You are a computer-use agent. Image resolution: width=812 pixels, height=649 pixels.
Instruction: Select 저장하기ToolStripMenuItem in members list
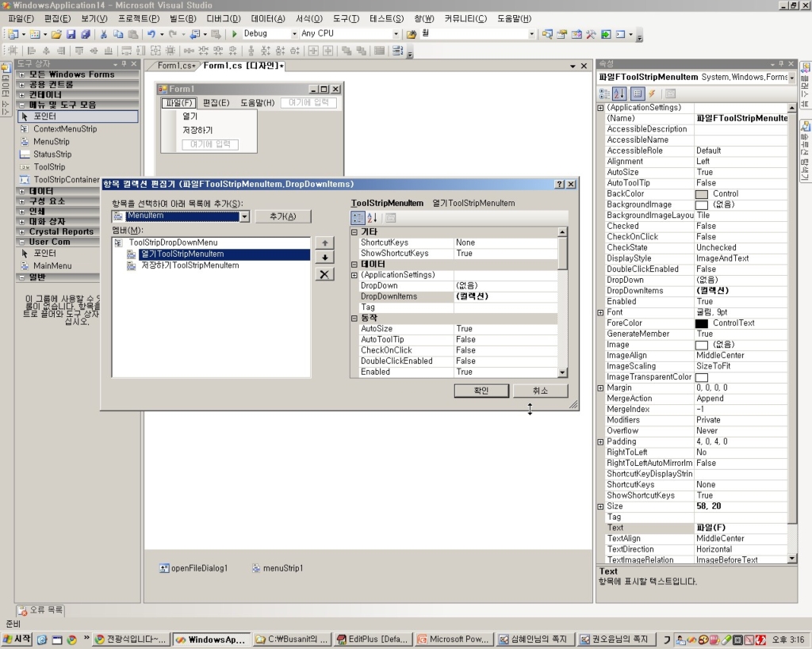click(x=190, y=265)
